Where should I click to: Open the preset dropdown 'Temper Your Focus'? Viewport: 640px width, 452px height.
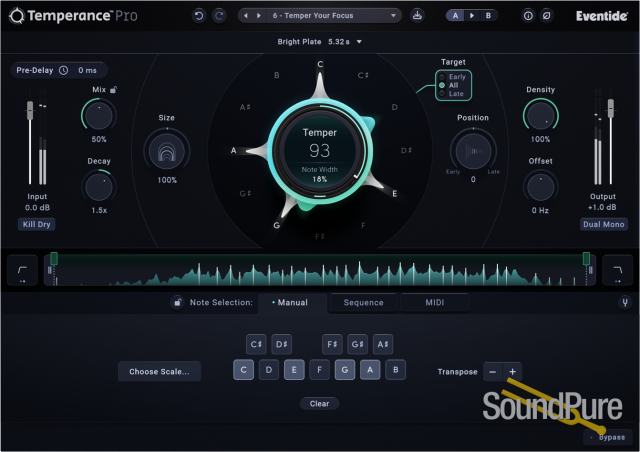point(333,16)
